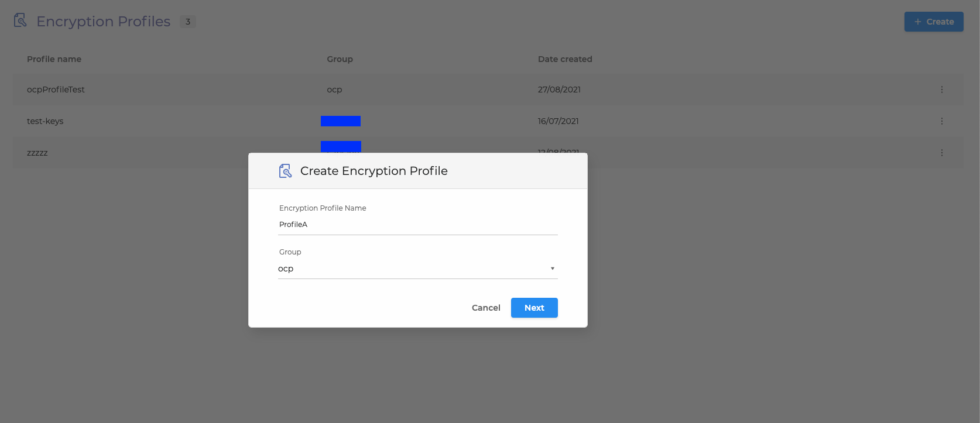Open the three-dot menu for ocpProfileTest

tap(941, 90)
